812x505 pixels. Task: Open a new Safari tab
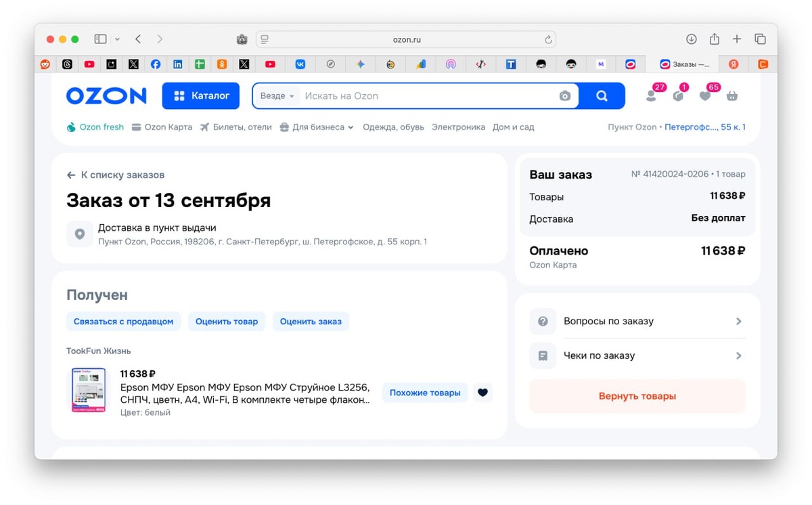(x=737, y=39)
